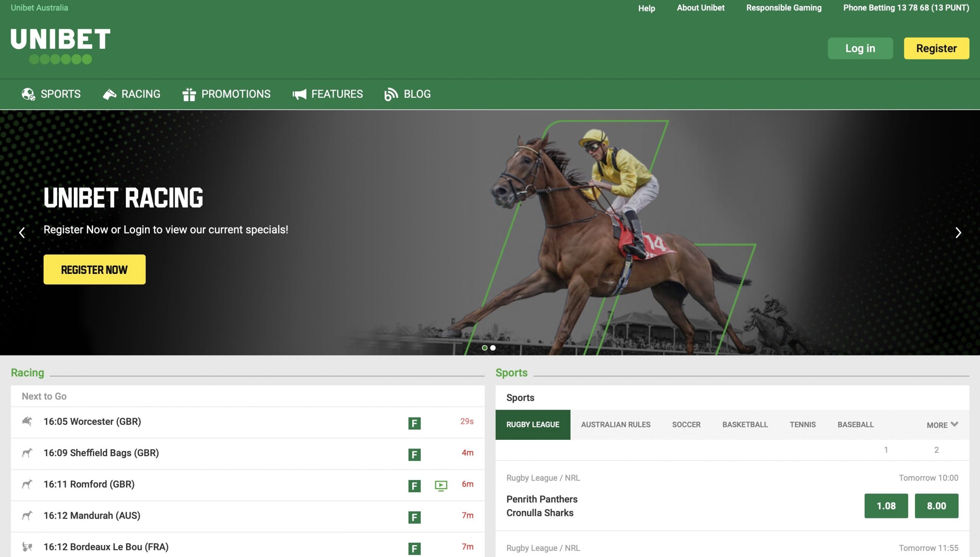The width and height of the screenshot is (980, 557).
Task: Switch to the BASKETBALL tab
Action: (x=745, y=425)
